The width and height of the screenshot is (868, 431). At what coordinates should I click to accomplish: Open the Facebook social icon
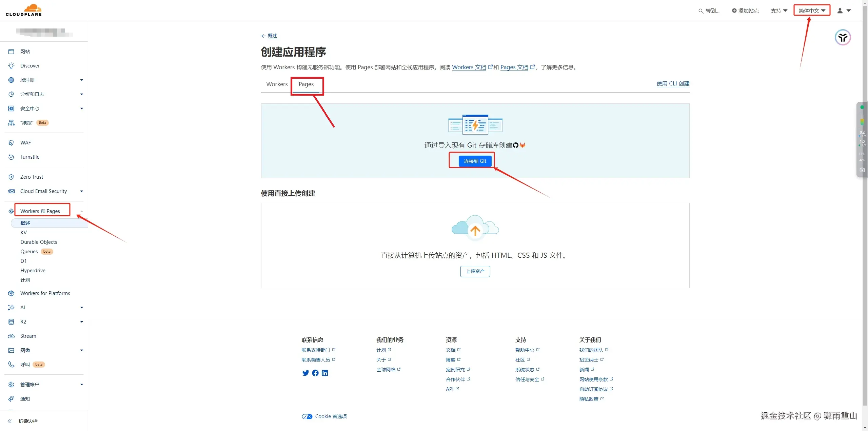point(315,373)
